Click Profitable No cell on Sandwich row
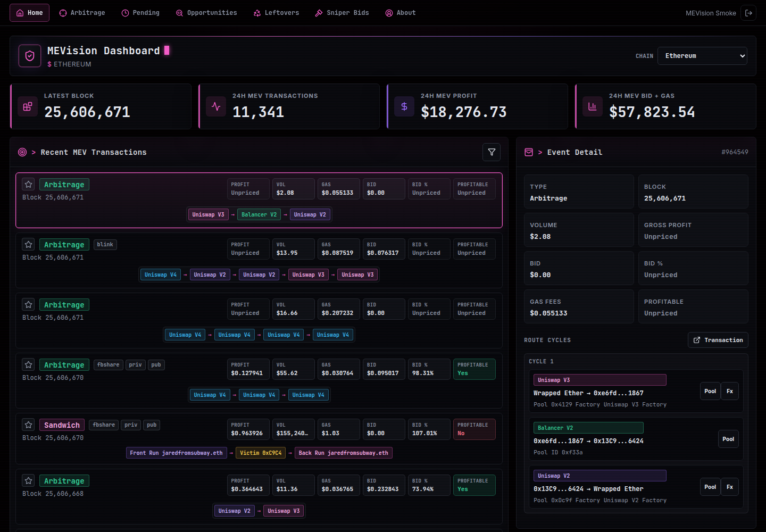Screen dimensions: 766x532 (474, 429)
